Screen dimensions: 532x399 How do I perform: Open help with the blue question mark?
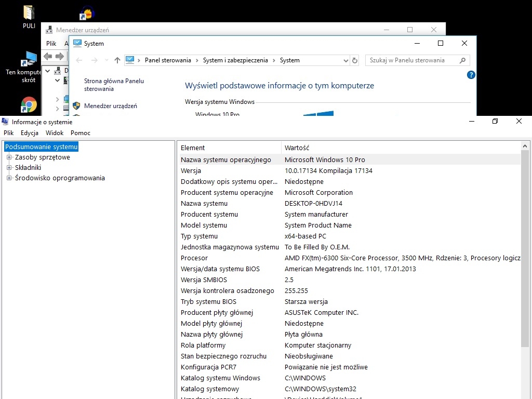(471, 75)
